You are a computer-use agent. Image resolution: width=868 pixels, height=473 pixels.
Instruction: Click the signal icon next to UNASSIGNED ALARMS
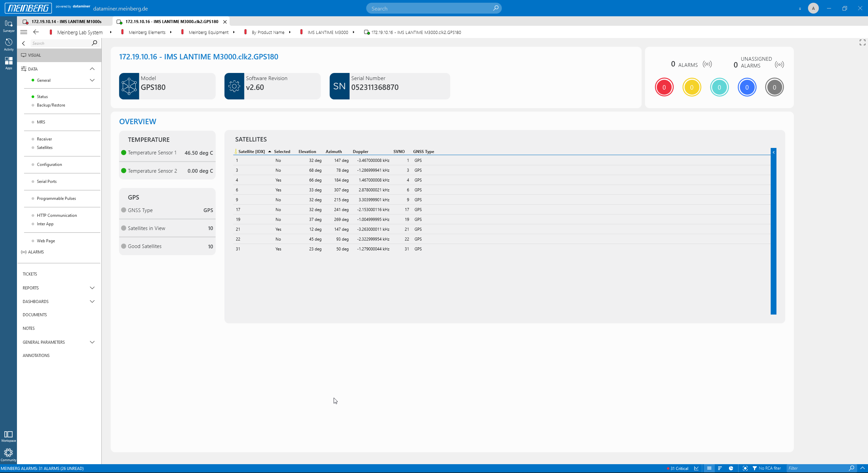coord(780,64)
